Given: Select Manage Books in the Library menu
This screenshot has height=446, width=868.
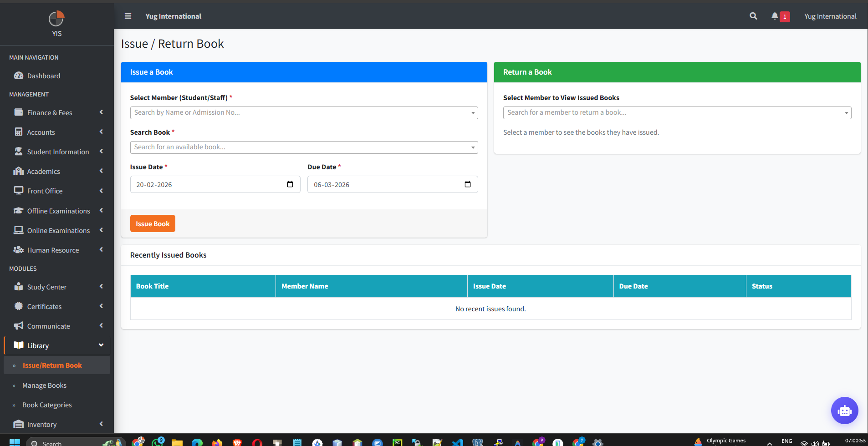Looking at the screenshot, I should point(44,385).
